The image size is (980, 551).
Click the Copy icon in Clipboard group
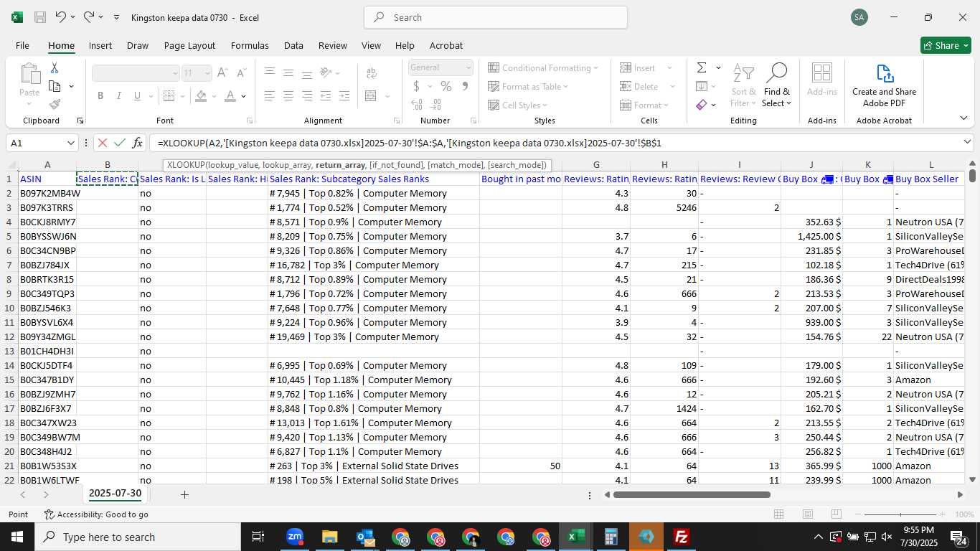(x=55, y=86)
